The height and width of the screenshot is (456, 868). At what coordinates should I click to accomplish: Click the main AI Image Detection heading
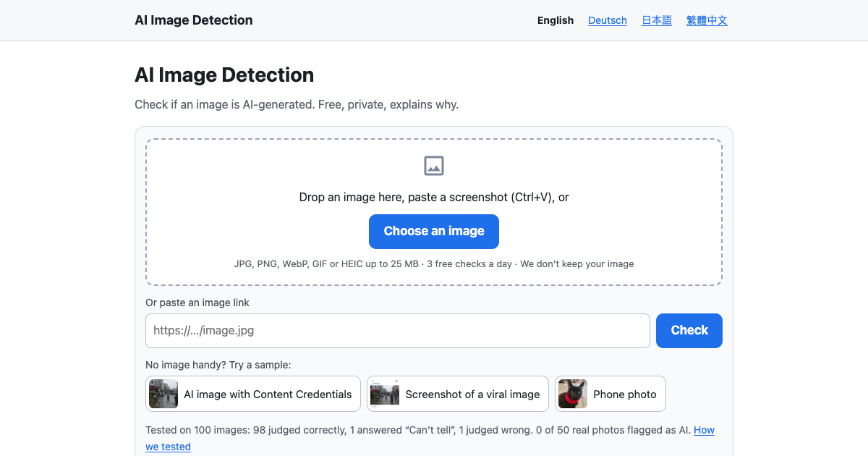(x=224, y=75)
